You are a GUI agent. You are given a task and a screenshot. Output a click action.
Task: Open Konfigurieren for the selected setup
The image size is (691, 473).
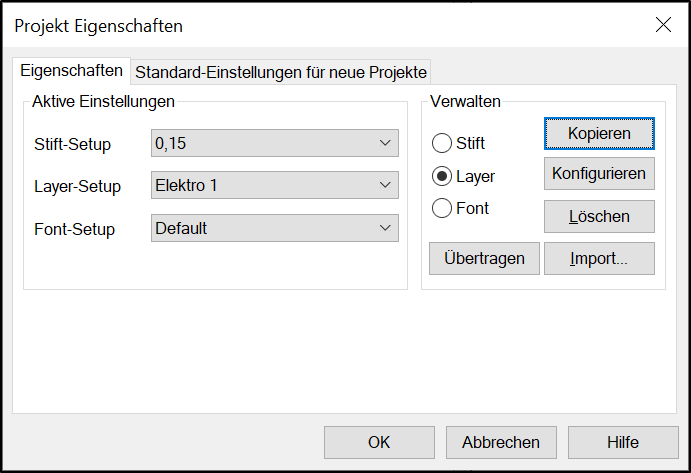pos(599,174)
